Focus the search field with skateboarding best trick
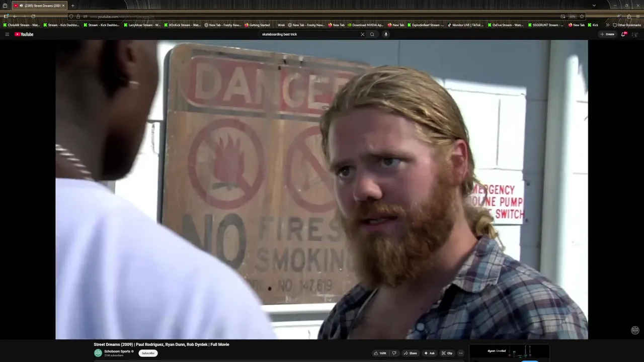 [x=309, y=34]
